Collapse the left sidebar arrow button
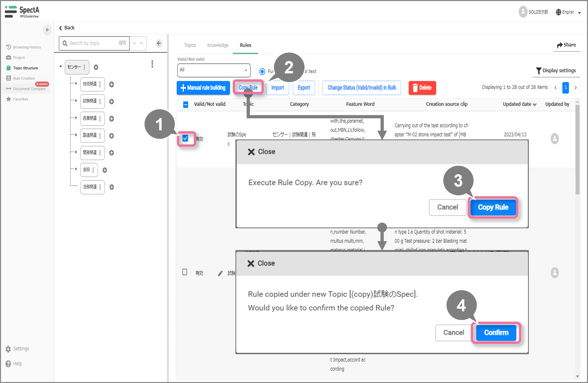The width and height of the screenshot is (588, 383). pyautogui.click(x=47, y=30)
